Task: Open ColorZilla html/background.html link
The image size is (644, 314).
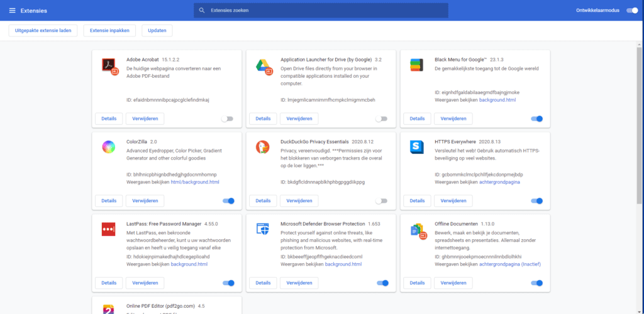Action: [195, 182]
